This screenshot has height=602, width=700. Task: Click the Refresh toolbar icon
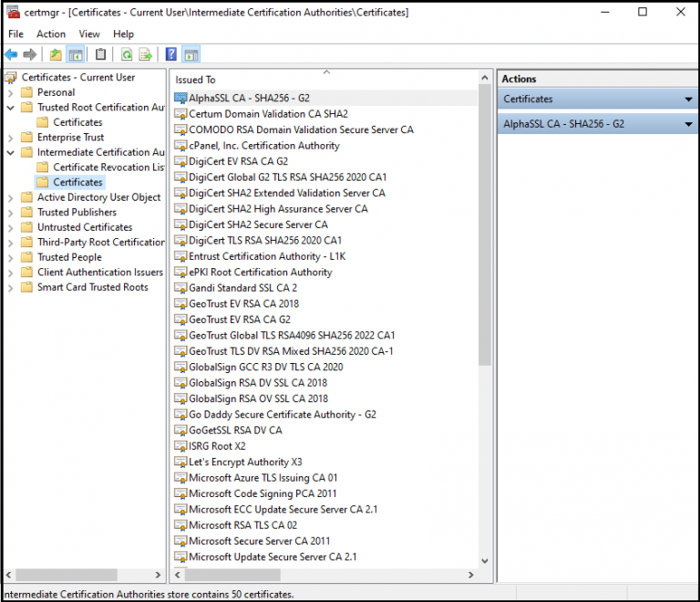(127, 55)
